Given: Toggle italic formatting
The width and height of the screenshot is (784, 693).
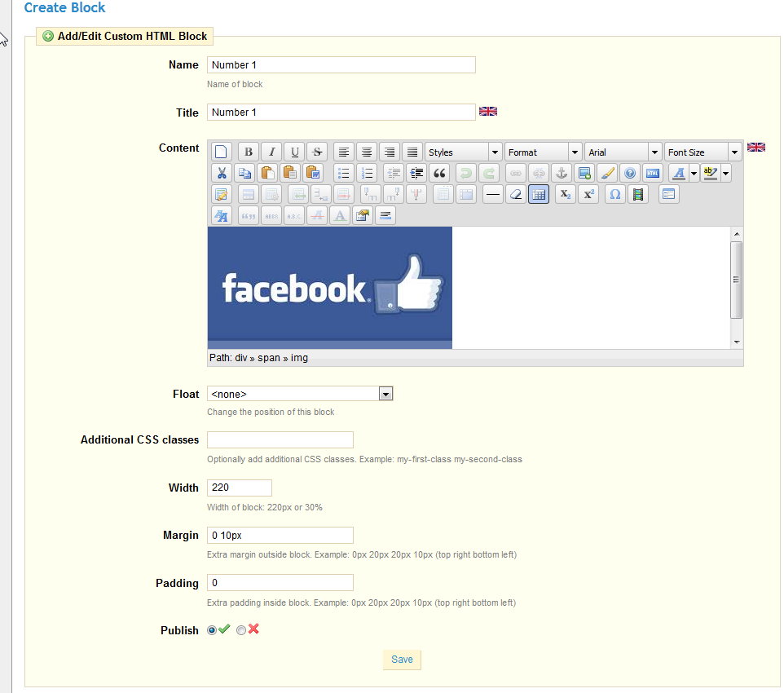Looking at the screenshot, I should pos(271,152).
